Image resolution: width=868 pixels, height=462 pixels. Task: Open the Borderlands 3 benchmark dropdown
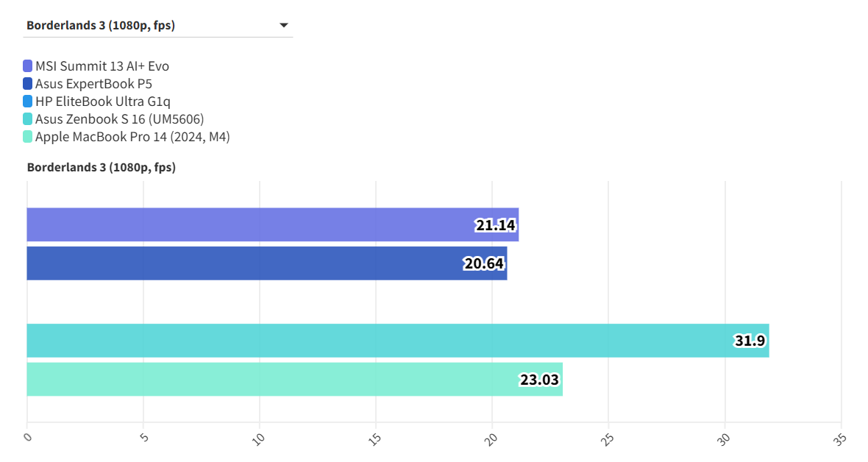pos(157,26)
